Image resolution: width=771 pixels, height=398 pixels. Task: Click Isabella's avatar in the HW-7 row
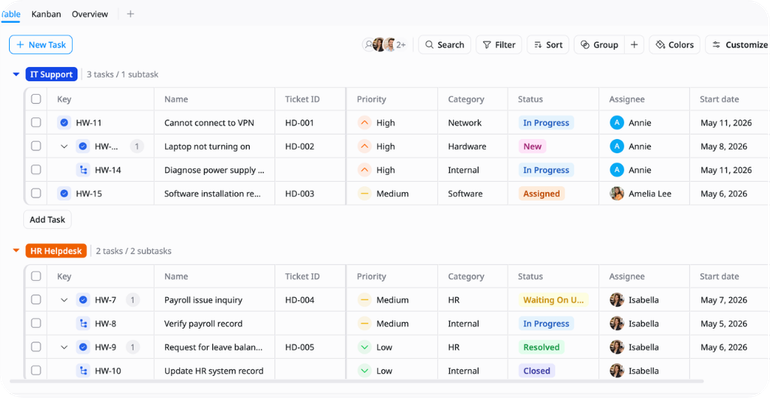(x=617, y=300)
